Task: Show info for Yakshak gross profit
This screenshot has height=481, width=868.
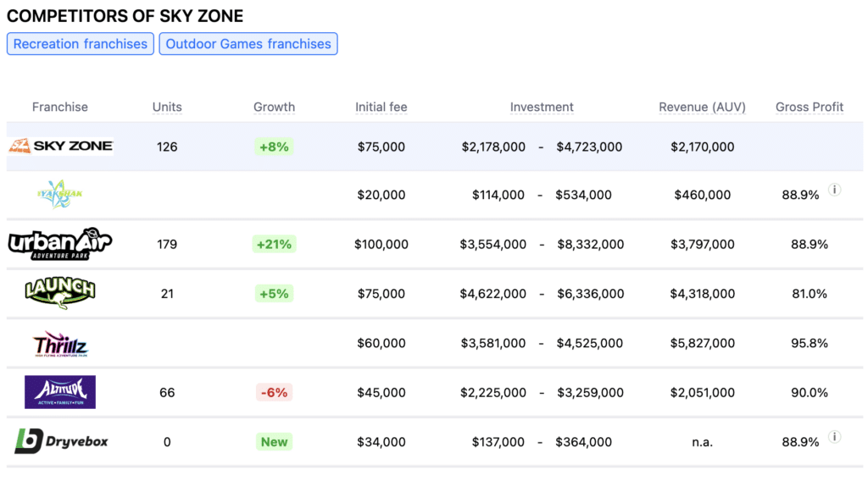Action: tap(834, 190)
